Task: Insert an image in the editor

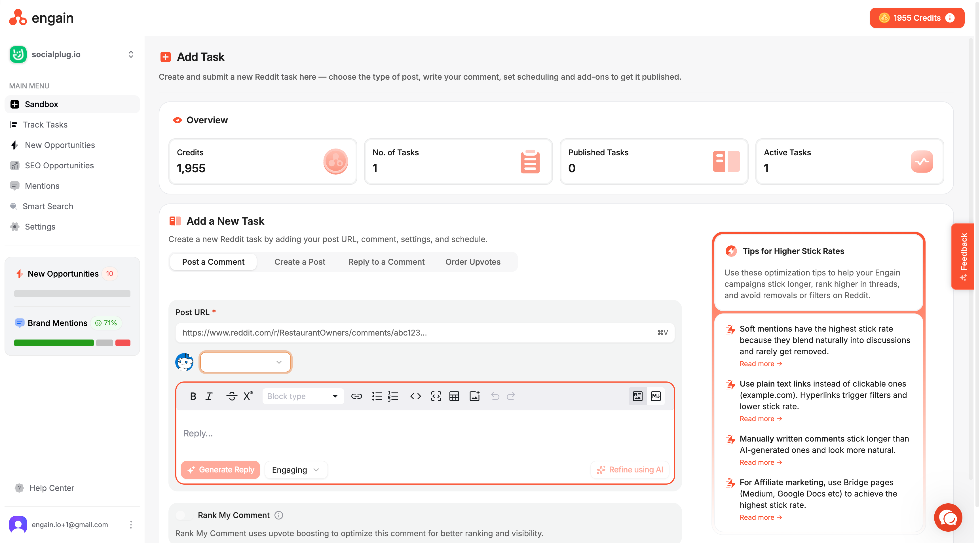Action: tap(474, 396)
